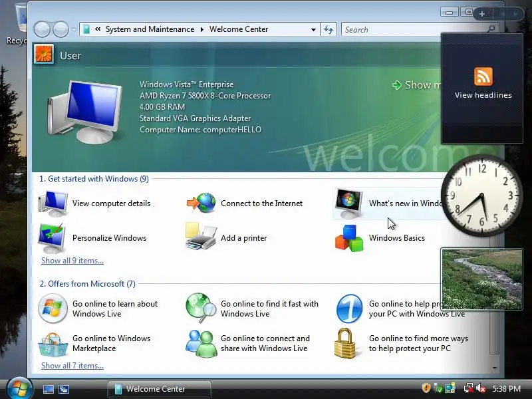Screen dimensions: 532x399
Task: Click the double chevron at breadcrumb start
Action: 98,29
